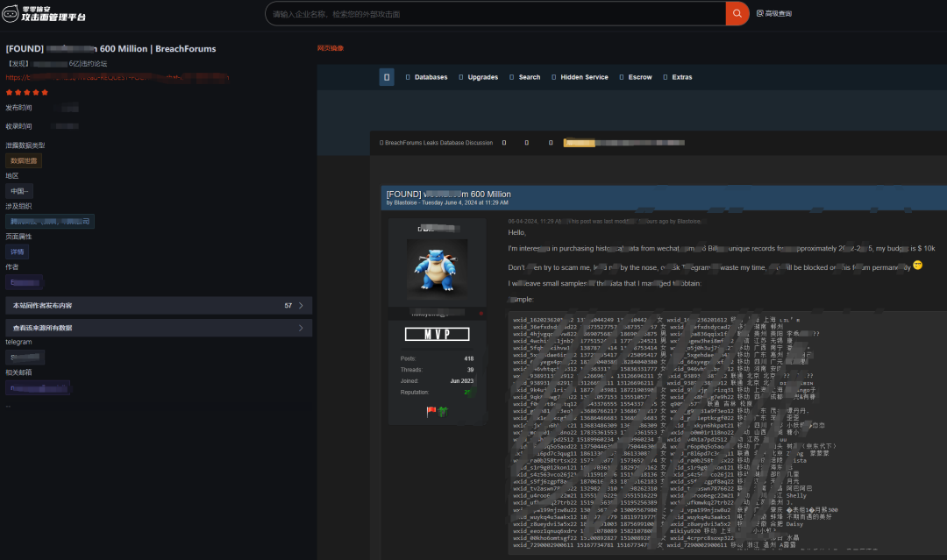Click the author tag under 作者

25,282
